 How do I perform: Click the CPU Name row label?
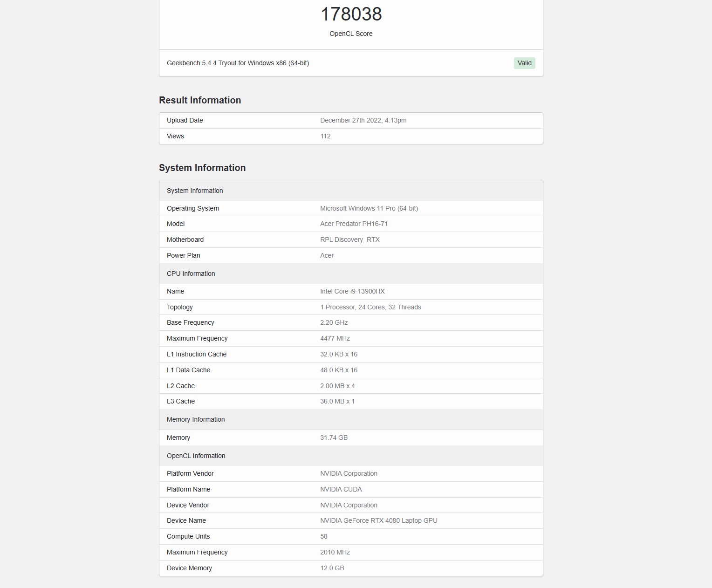(x=175, y=291)
